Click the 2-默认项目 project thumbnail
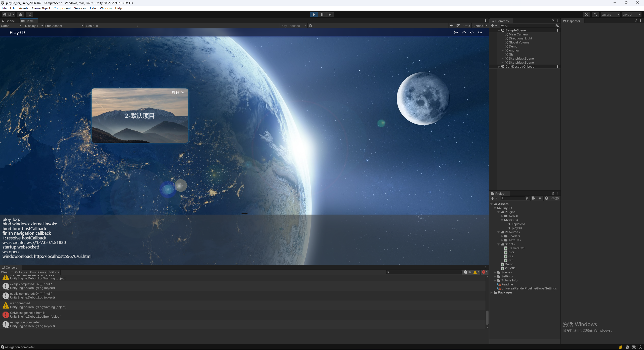Viewport: 644px width, 350px height. tap(140, 116)
